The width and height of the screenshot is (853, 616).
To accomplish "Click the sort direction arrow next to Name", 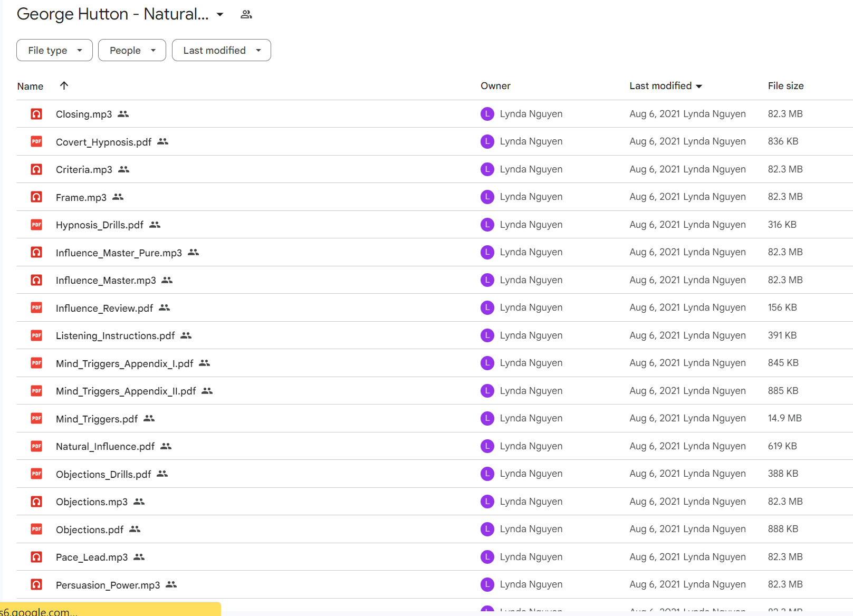I will [x=64, y=85].
